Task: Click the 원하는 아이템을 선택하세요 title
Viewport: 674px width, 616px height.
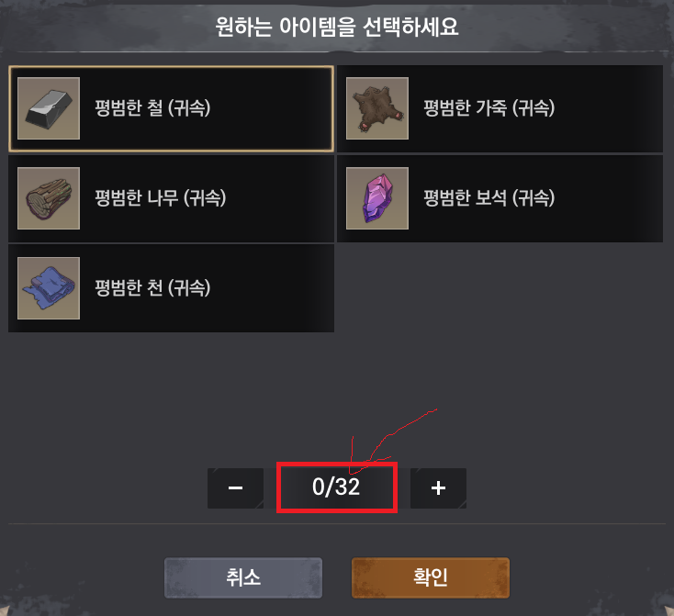Action: [337, 27]
